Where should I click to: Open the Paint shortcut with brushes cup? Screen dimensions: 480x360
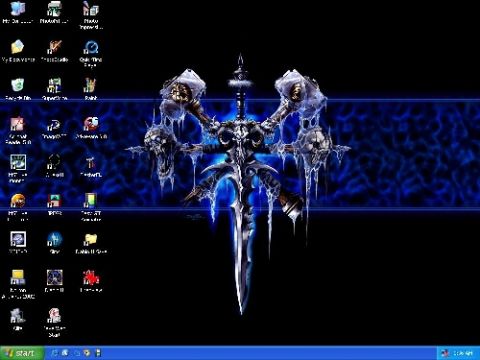click(x=90, y=86)
